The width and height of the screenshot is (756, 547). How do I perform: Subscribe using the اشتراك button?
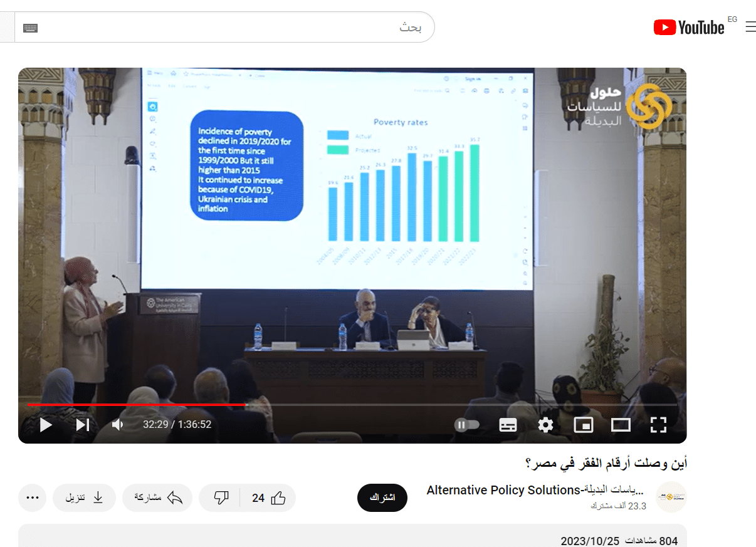click(382, 498)
